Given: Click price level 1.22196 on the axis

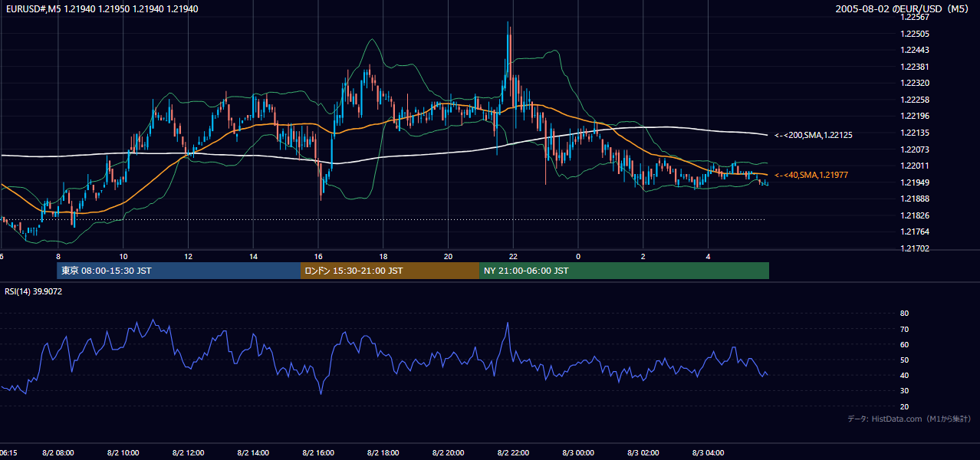Looking at the screenshot, I should [x=915, y=116].
